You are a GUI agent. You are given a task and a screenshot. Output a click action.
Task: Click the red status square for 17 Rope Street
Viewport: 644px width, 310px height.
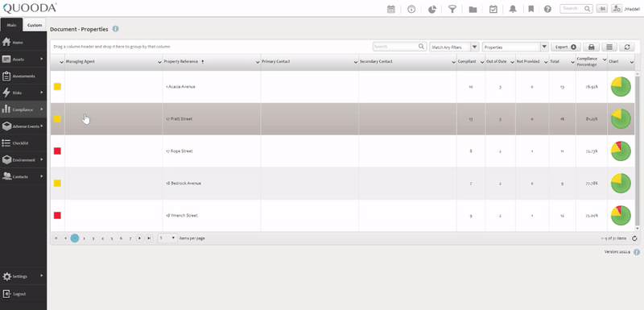click(x=57, y=151)
